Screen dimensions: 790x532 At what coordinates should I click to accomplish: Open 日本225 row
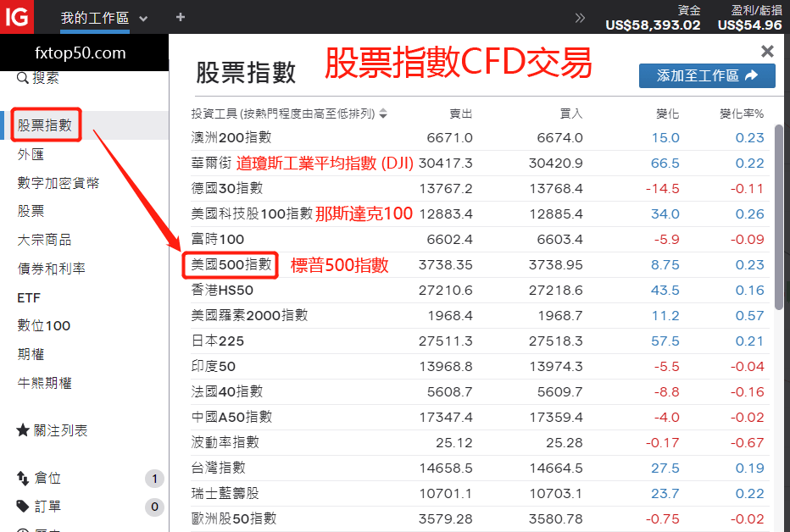tap(480, 341)
